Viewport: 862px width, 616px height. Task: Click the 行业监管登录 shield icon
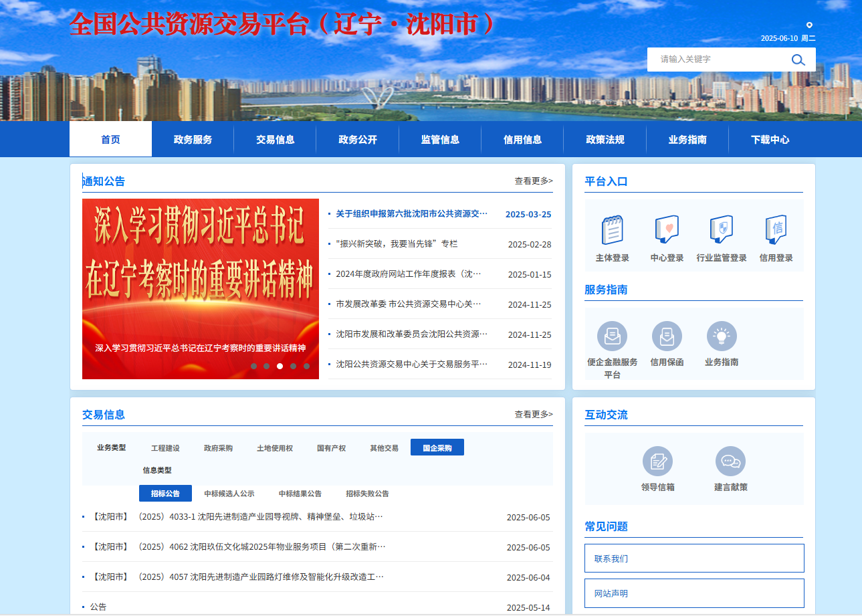pos(721,230)
